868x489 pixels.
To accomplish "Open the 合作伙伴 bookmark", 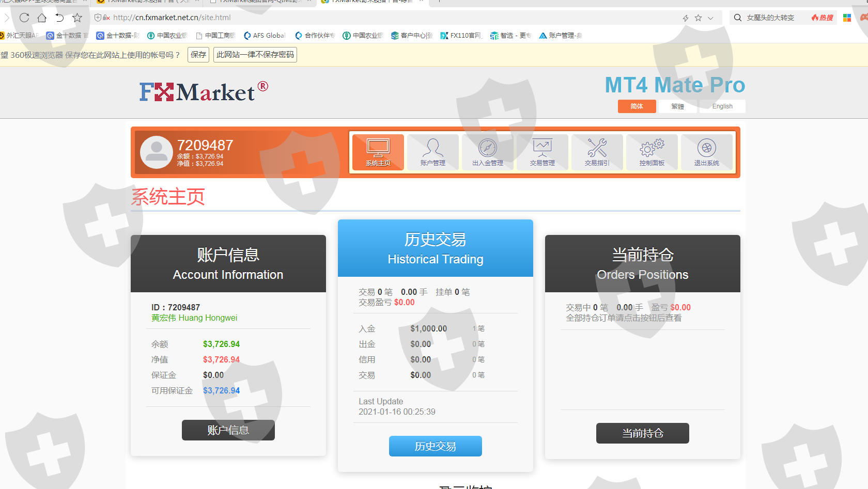I will 315,36.
